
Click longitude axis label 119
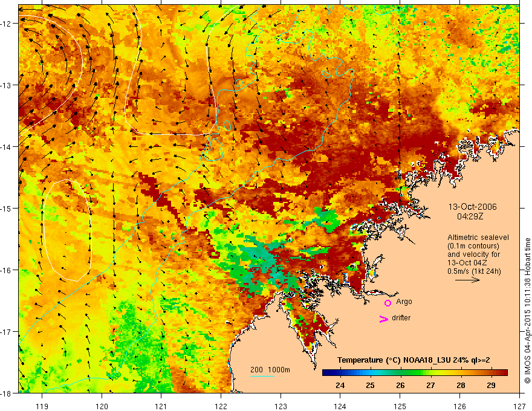tap(42, 406)
